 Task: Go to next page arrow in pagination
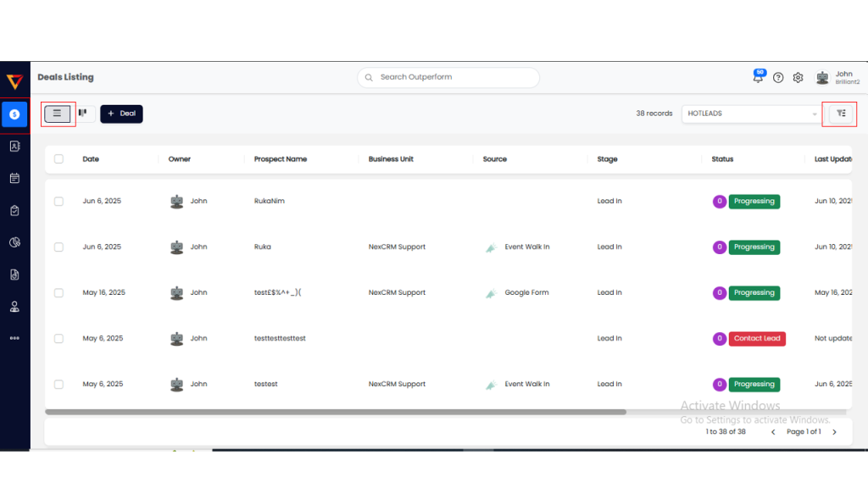834,432
